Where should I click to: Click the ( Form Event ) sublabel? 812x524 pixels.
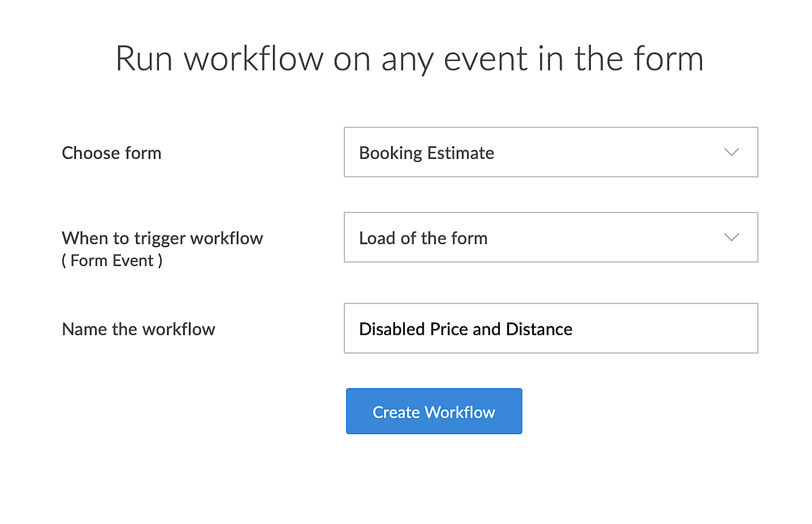112,260
